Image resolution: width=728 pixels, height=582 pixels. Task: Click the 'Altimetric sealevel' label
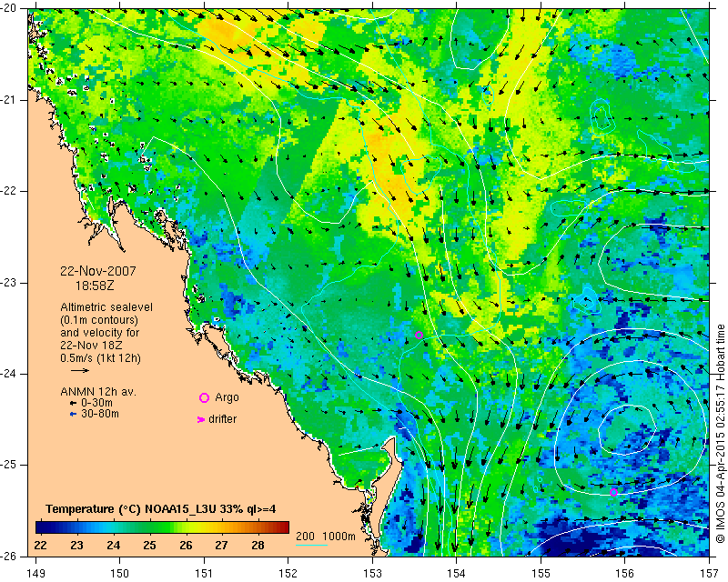tap(106, 307)
